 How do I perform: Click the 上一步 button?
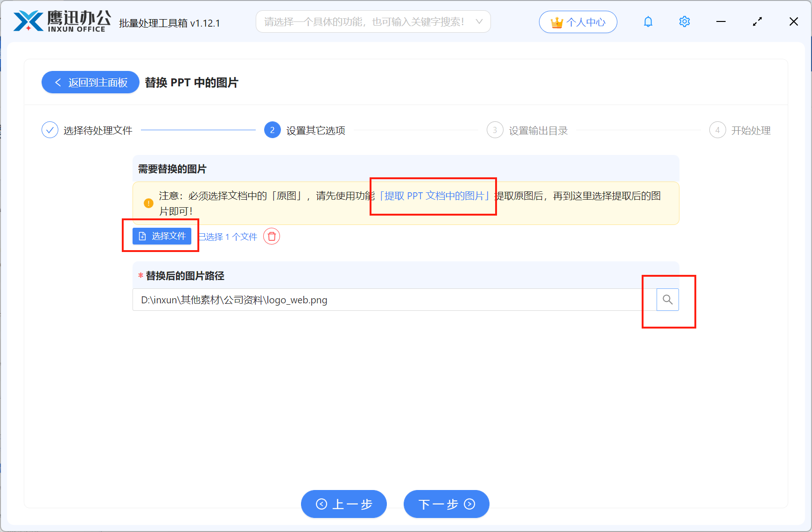click(x=344, y=504)
